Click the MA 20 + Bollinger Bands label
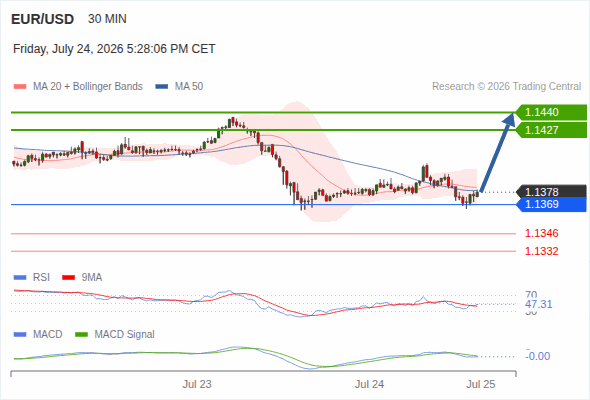The image size is (590, 400). click(88, 87)
